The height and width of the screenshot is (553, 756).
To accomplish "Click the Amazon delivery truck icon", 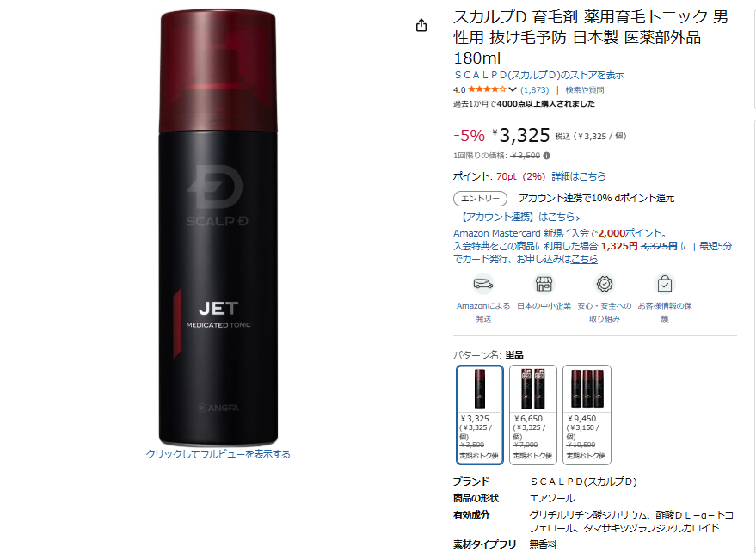I will [x=482, y=284].
